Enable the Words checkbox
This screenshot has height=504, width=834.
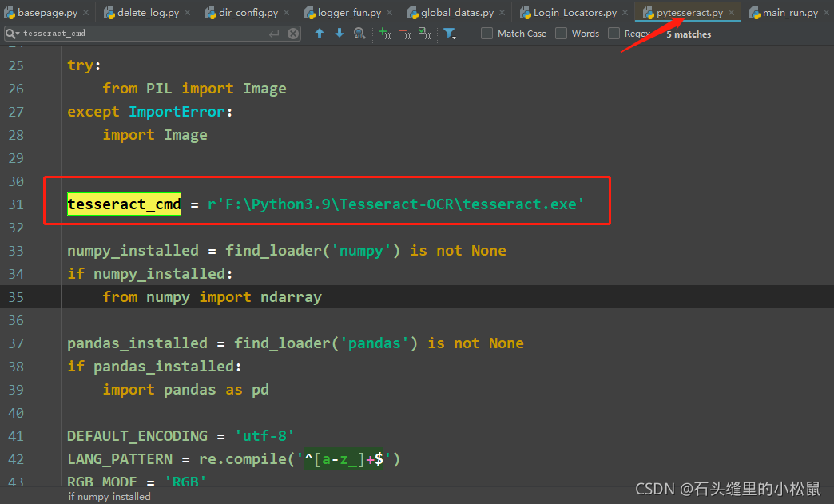click(x=561, y=34)
